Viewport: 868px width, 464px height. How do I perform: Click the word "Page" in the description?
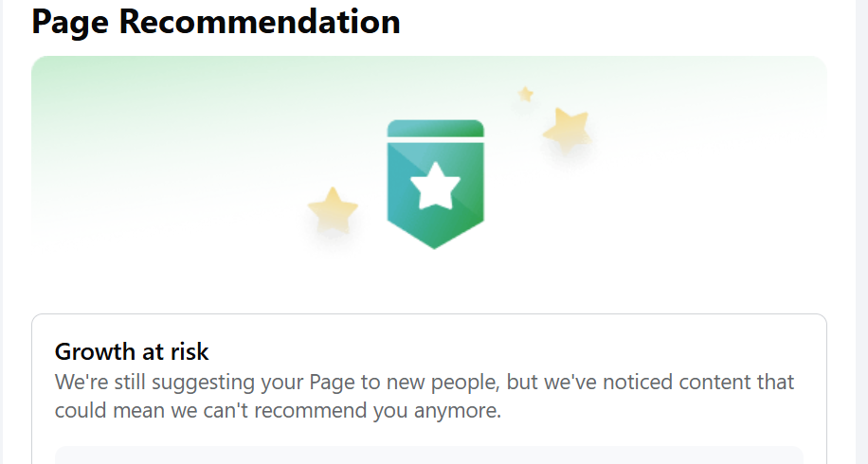click(332, 383)
